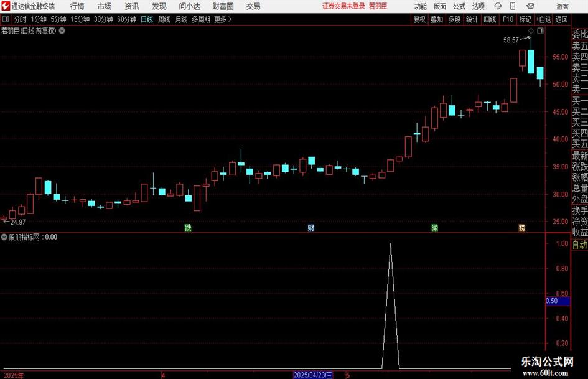Switch to 30分钟 period
The width and height of the screenshot is (588, 379).
coord(103,19)
